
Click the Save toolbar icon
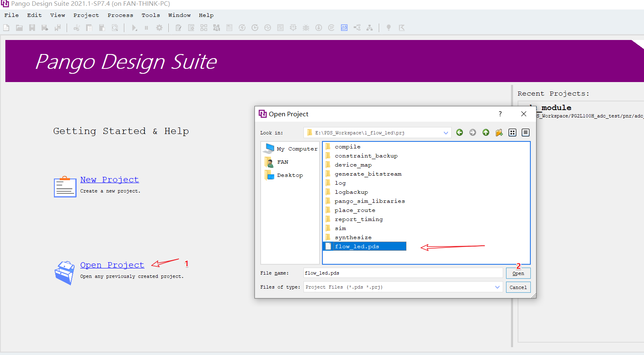click(x=32, y=28)
